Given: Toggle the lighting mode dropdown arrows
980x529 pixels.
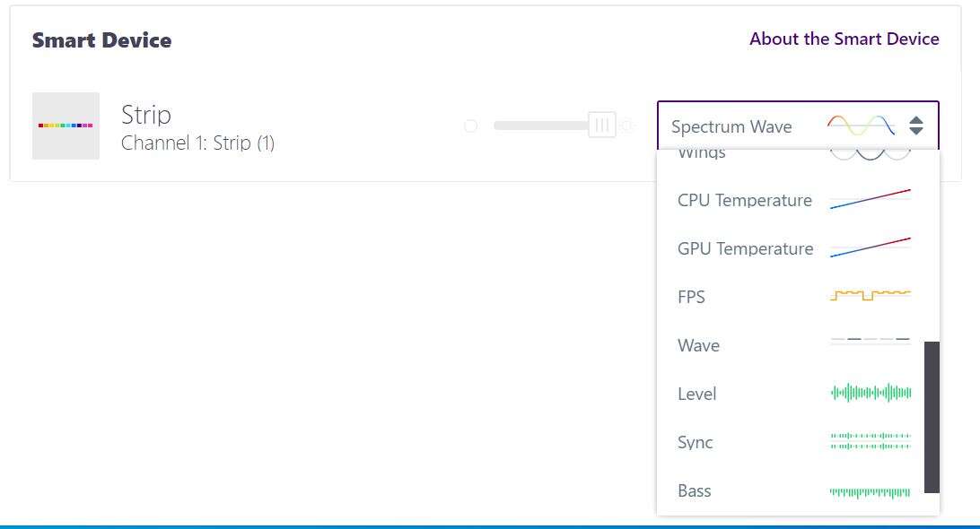Looking at the screenshot, I should [x=915, y=126].
